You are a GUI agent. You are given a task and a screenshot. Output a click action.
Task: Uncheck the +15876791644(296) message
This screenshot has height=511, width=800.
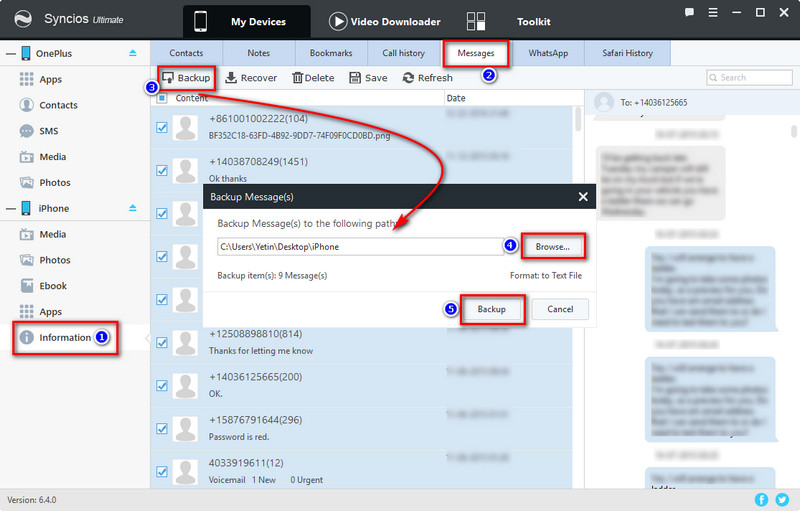coord(162,428)
